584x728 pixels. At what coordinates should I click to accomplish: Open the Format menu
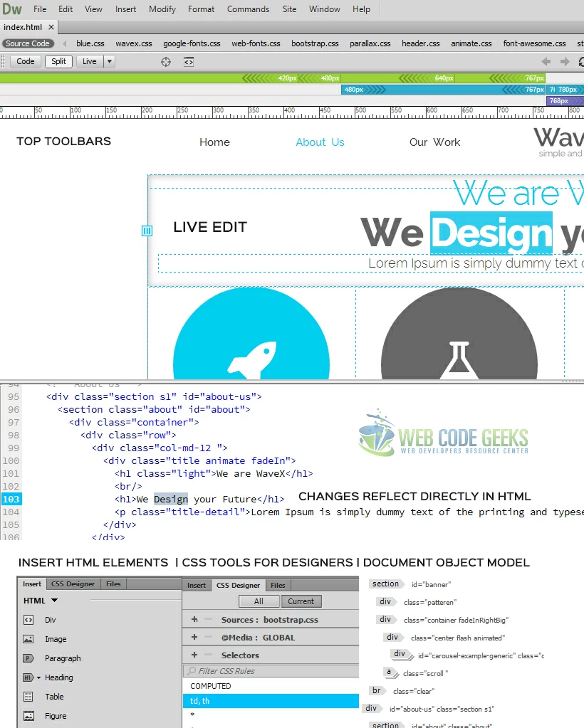click(201, 9)
